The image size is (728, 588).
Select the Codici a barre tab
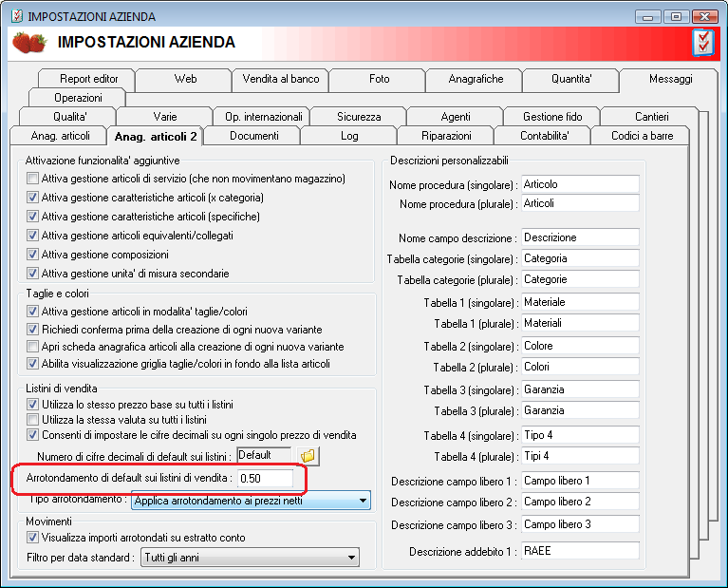(x=641, y=136)
